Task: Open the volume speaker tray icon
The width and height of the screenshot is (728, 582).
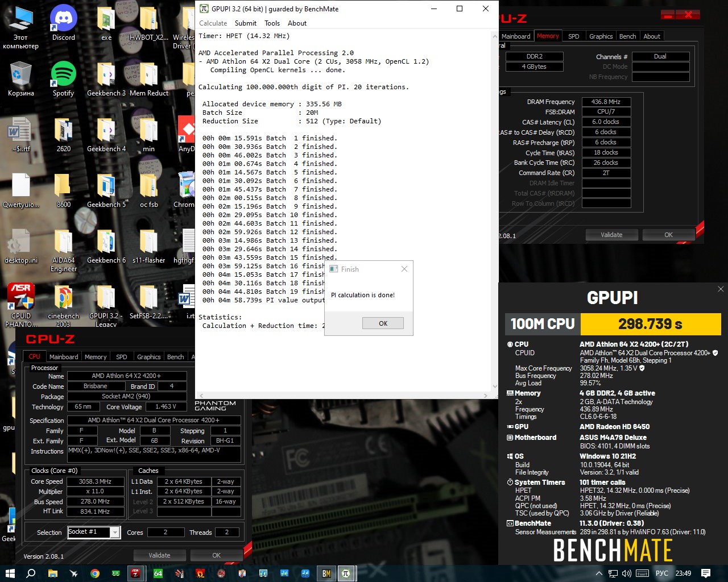Action: pos(627,573)
